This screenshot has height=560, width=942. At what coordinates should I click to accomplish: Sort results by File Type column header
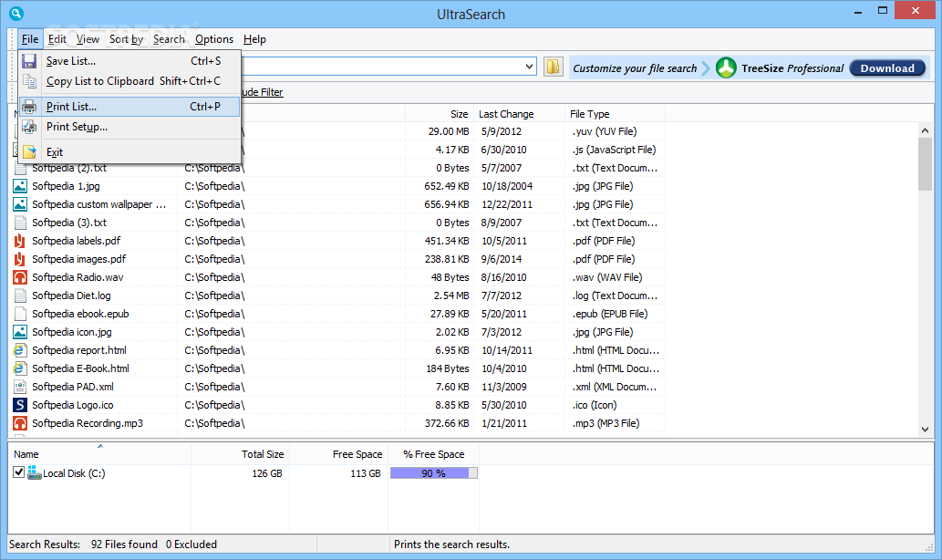pyautogui.click(x=616, y=114)
